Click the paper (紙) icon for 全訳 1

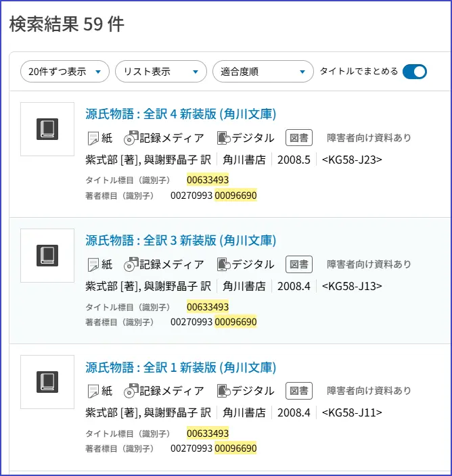tap(93, 391)
